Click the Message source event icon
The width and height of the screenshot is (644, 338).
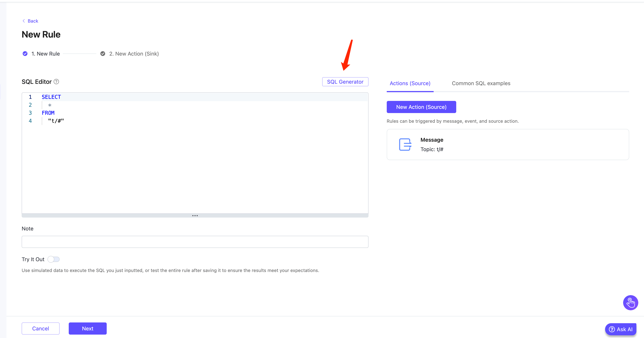pos(405,144)
